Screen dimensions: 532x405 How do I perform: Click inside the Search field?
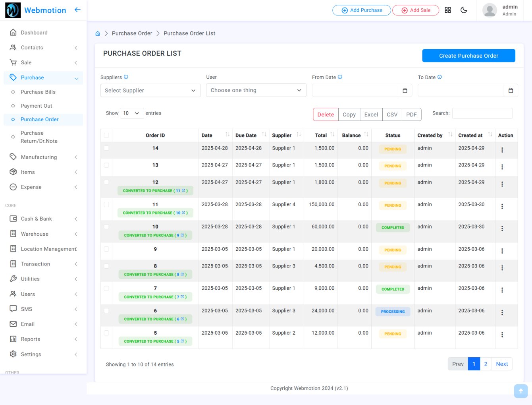482,113
